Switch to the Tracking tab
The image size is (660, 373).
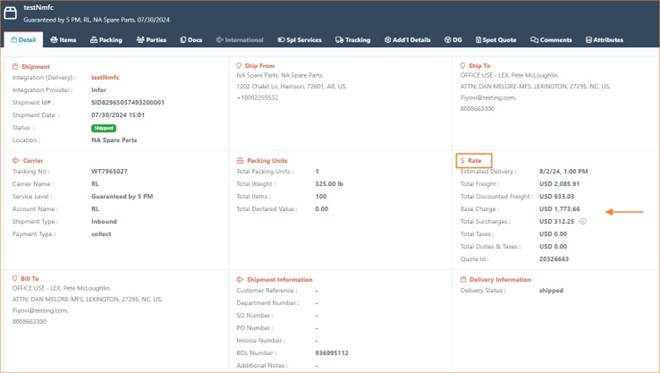coord(353,40)
